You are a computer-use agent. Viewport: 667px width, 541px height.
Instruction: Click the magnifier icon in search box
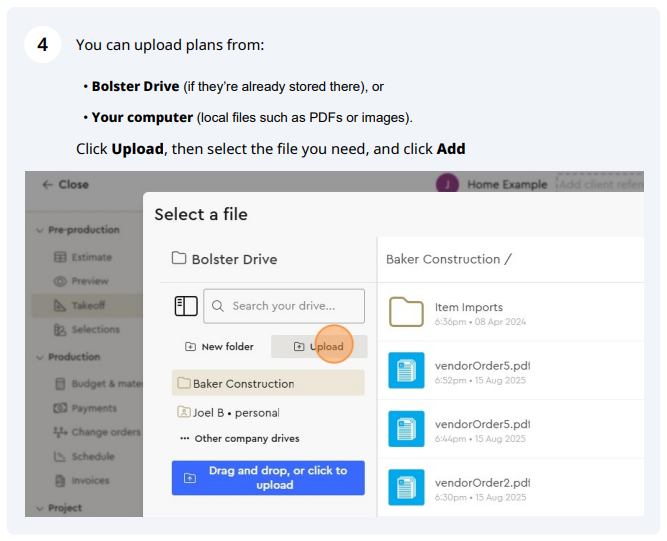click(218, 306)
